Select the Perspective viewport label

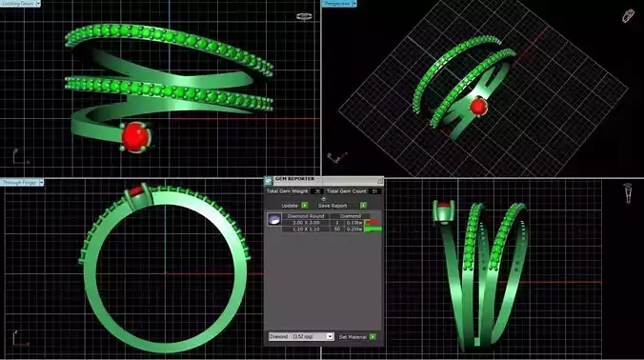(336, 3)
